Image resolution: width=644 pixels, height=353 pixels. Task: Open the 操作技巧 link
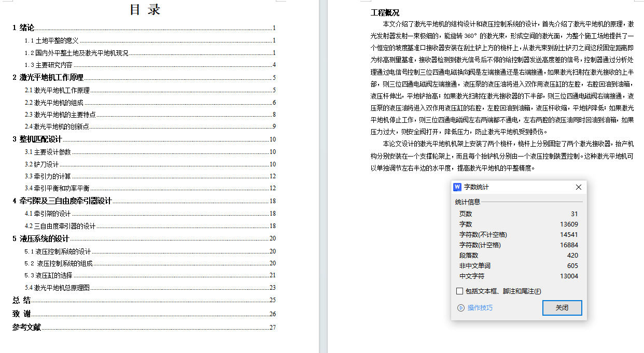(480, 308)
